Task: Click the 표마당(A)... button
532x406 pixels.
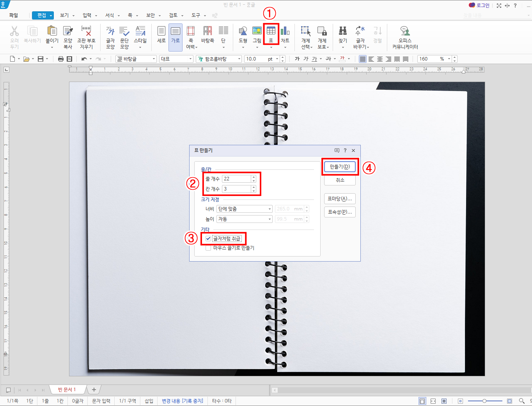Action: tap(340, 199)
